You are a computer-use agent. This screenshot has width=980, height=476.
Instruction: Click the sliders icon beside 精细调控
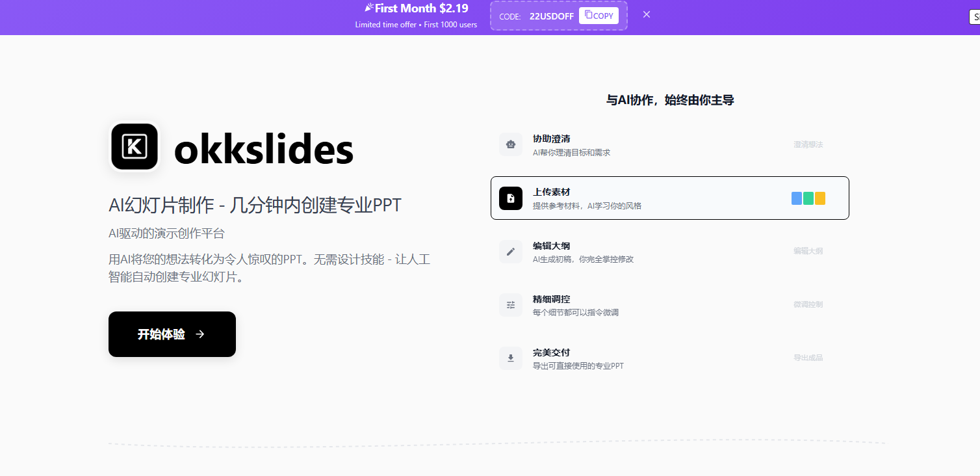[511, 305]
